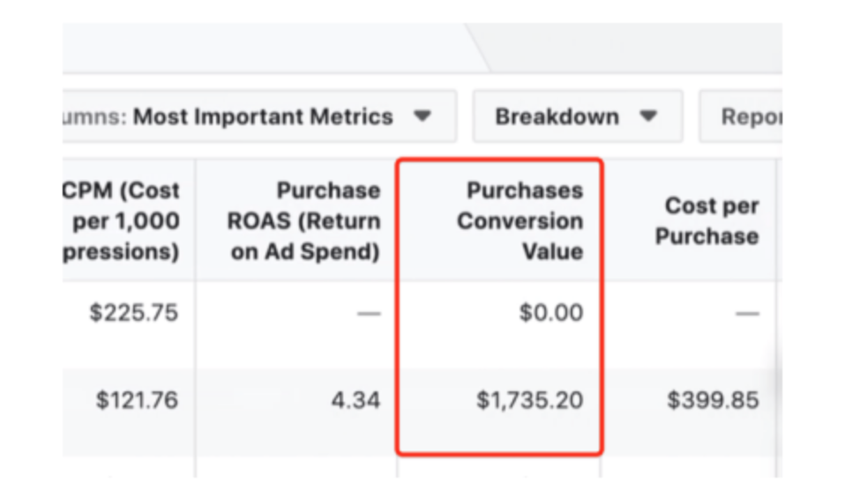Screen dimensions: 868x490
Task: Click the empty dash in first-row Purchase ROAS
Action: [x=368, y=313]
